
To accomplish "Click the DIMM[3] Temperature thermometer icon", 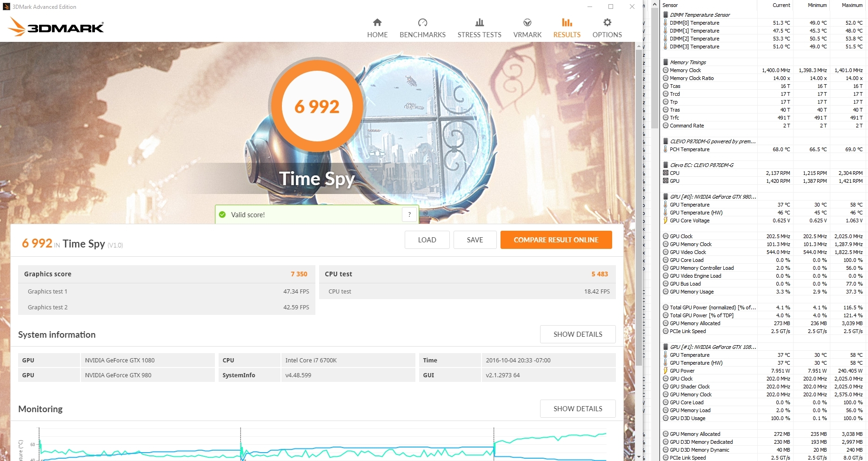I will pyautogui.click(x=666, y=47).
